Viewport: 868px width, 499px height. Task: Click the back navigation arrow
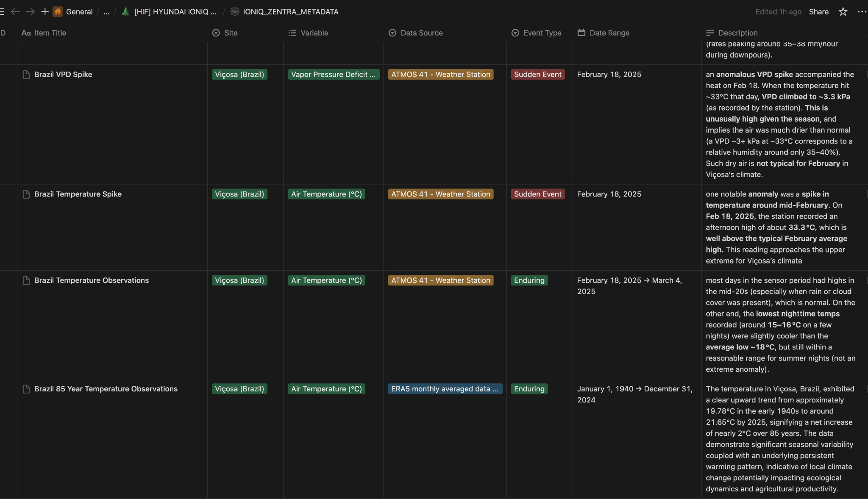pyautogui.click(x=15, y=12)
